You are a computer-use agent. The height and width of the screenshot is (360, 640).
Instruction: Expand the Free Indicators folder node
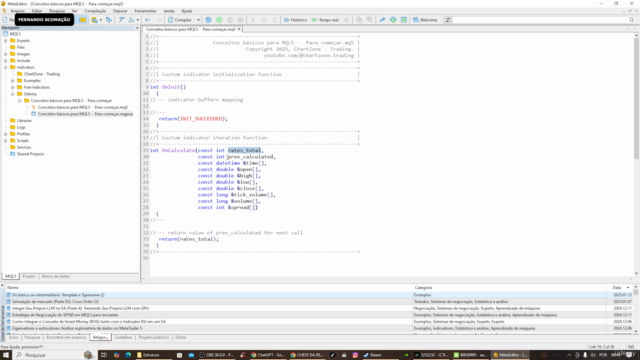pos(13,87)
